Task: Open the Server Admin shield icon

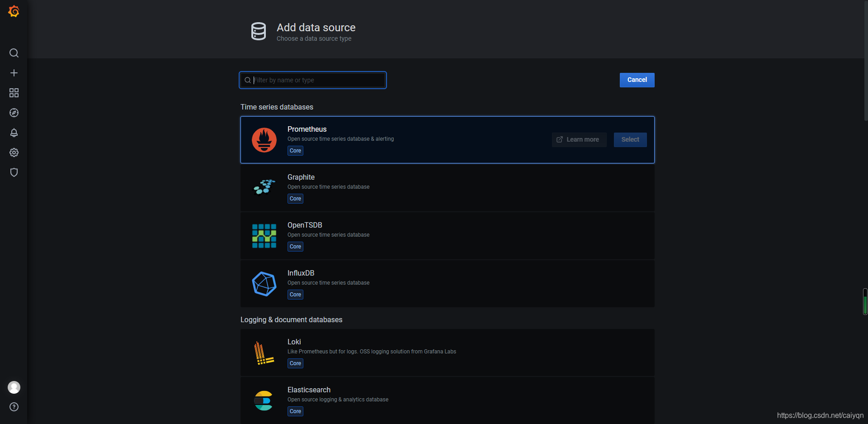Action: tap(14, 172)
